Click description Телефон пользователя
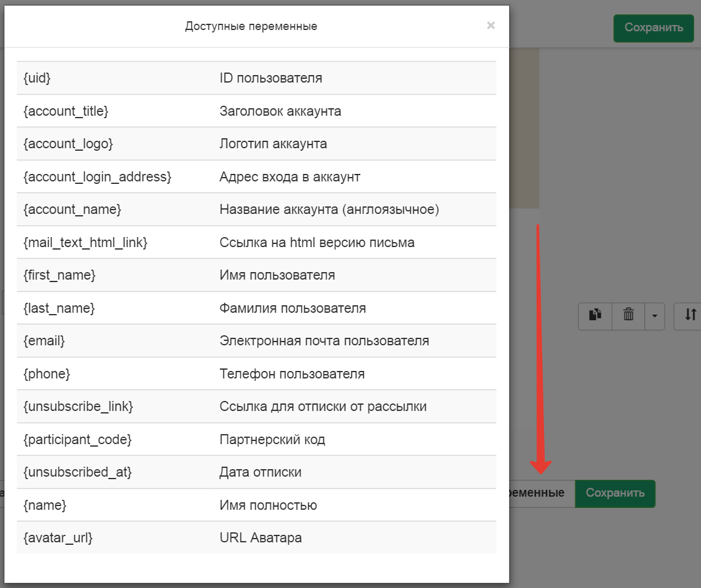 pos(292,374)
